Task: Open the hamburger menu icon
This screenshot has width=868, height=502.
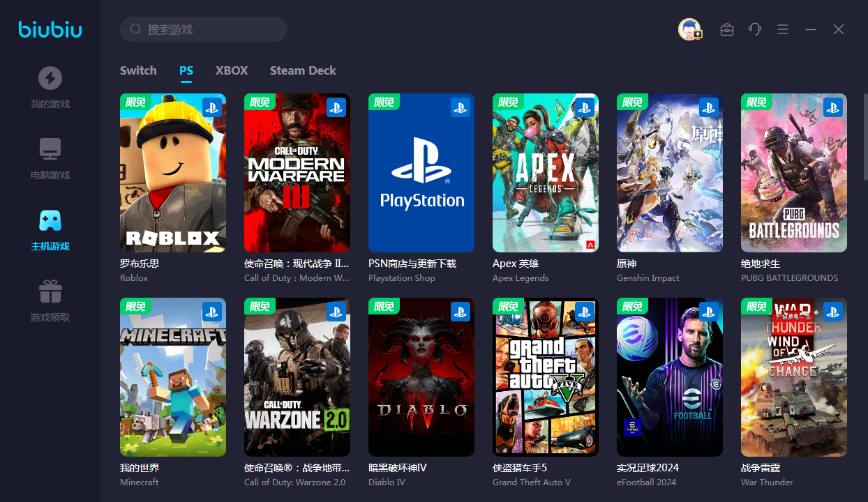Action: click(783, 29)
